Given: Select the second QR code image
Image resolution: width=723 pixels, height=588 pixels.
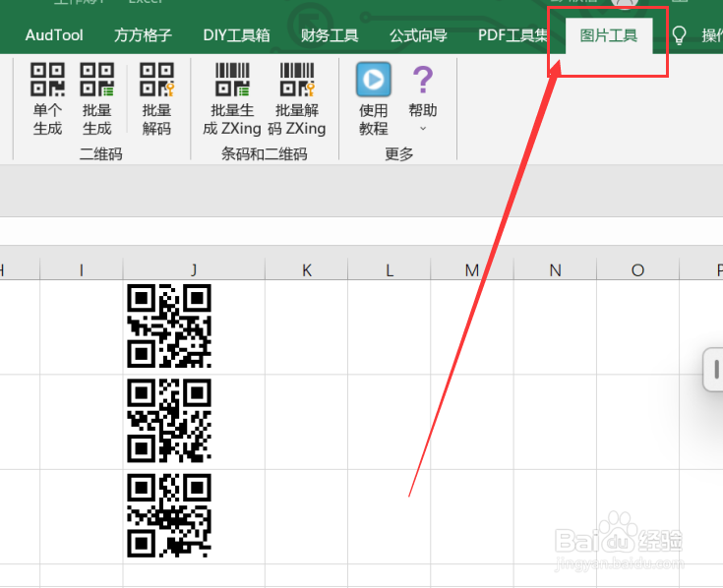Looking at the screenshot, I should click(169, 421).
